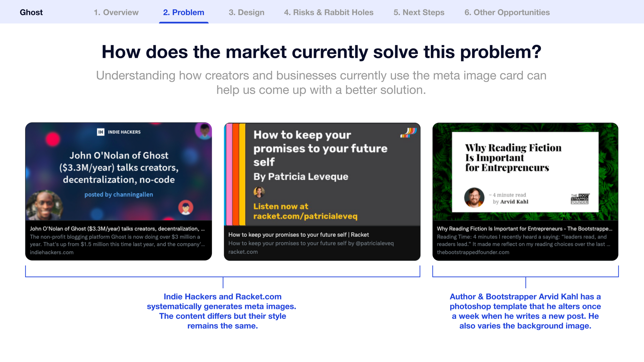Click the 'How does the market currently solve' heading

[321, 51]
